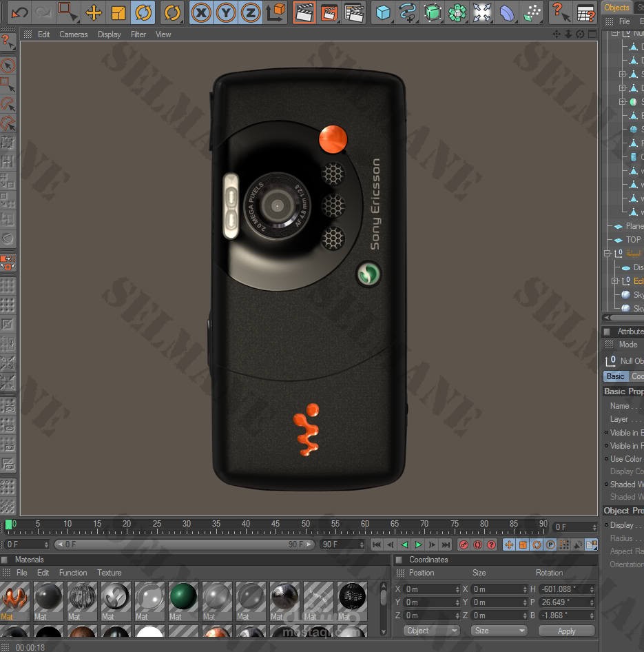The width and height of the screenshot is (644, 652).
Task: Open the Attributes Mode menu
Action: 627,345
